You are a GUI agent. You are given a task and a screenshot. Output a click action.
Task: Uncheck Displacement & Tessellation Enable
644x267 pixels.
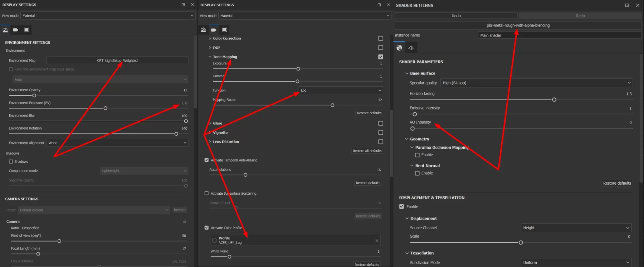[402, 207]
